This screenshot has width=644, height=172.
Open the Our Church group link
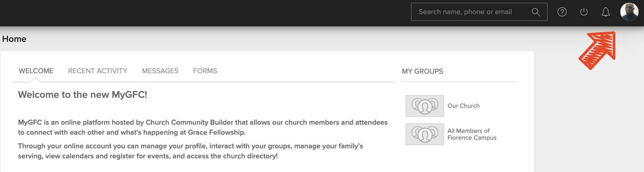(x=463, y=106)
